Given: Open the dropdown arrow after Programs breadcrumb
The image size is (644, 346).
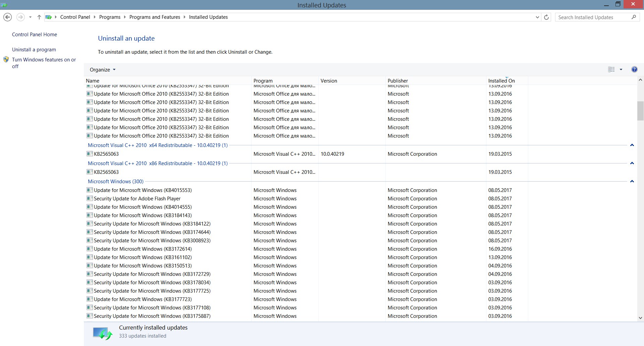Looking at the screenshot, I should [x=125, y=17].
